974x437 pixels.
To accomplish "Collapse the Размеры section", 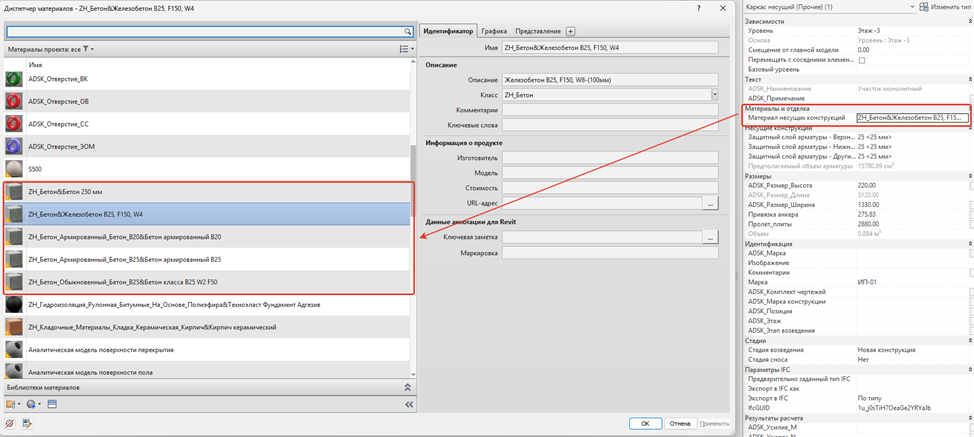I will pyautogui.click(x=970, y=177).
